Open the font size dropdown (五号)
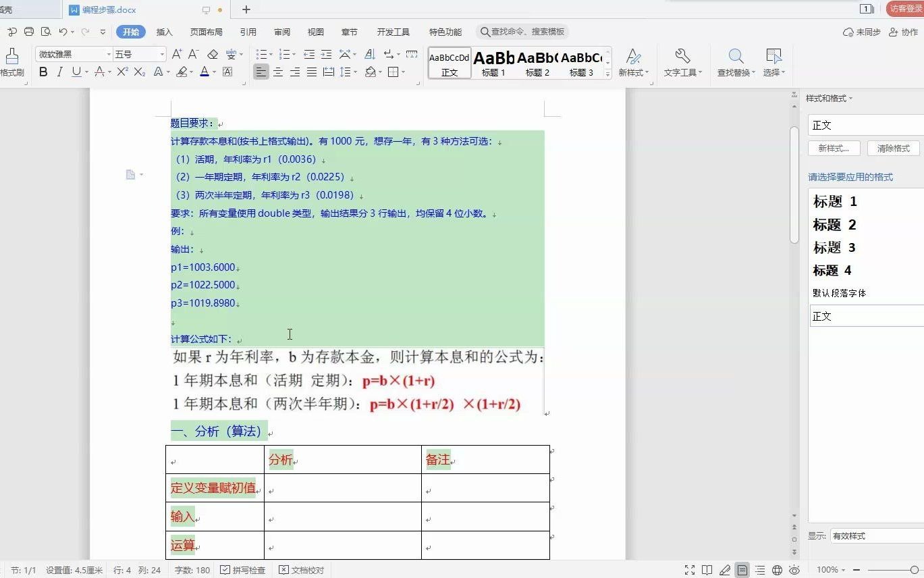The height and width of the screenshot is (578, 924). [162, 54]
